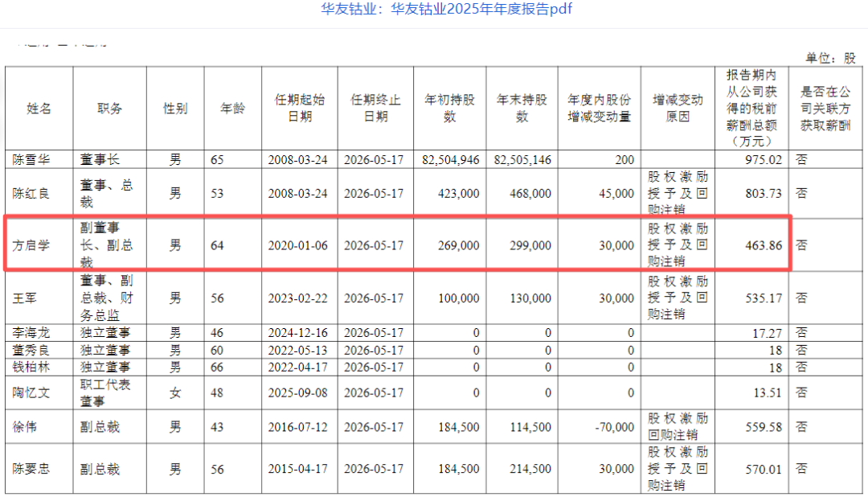
Task: Click the year-end shares value 214,500
Action: [530, 470]
